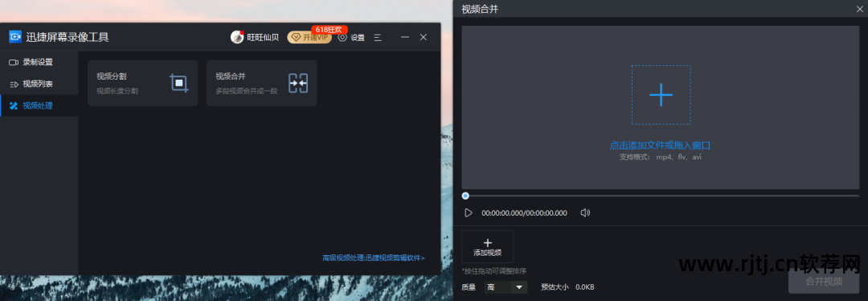
Task: Click the user avatar 旺旺仙贝
Action: point(237,37)
